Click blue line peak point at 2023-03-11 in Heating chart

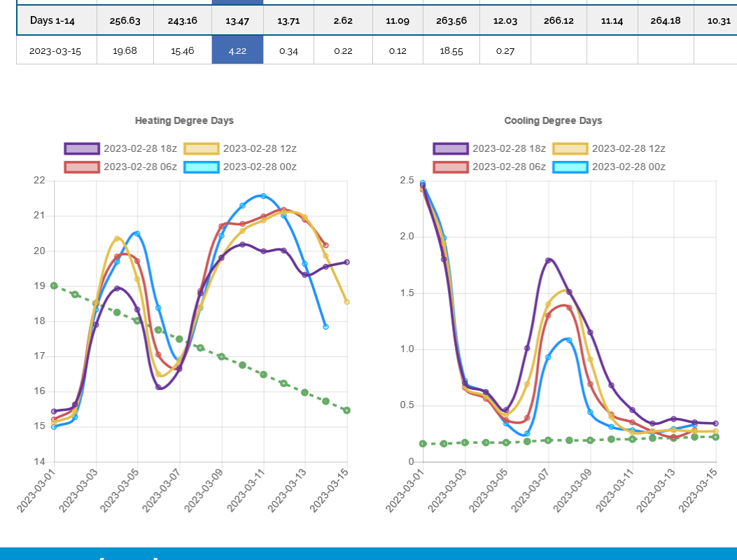tap(263, 196)
